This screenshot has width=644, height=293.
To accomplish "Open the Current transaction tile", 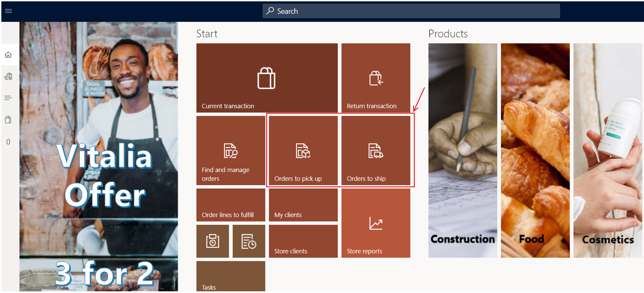I will (x=267, y=78).
